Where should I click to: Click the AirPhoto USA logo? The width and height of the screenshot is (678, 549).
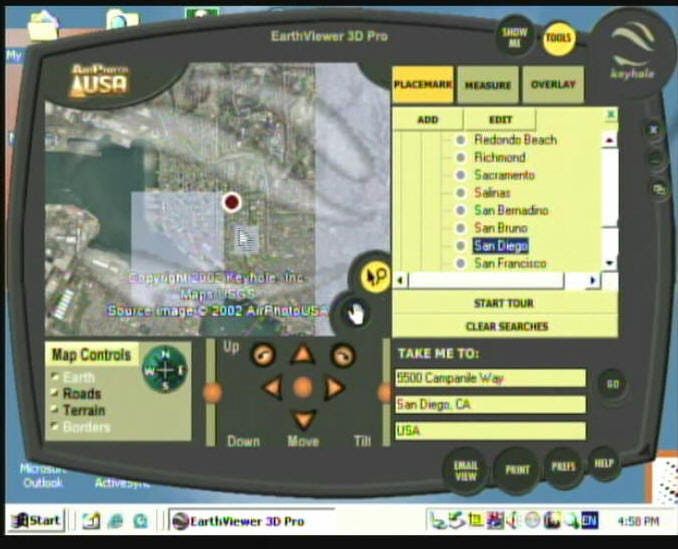click(x=100, y=81)
